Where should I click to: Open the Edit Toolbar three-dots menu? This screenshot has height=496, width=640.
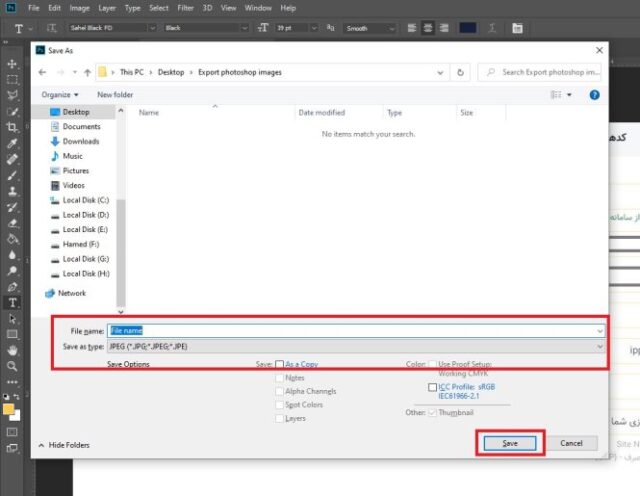12,382
